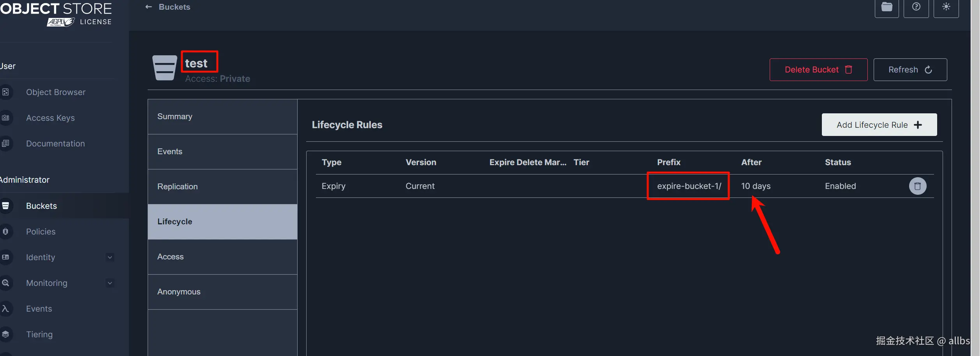Image resolution: width=980 pixels, height=356 pixels.
Task: Click Add Lifecycle Rule button
Action: 879,125
